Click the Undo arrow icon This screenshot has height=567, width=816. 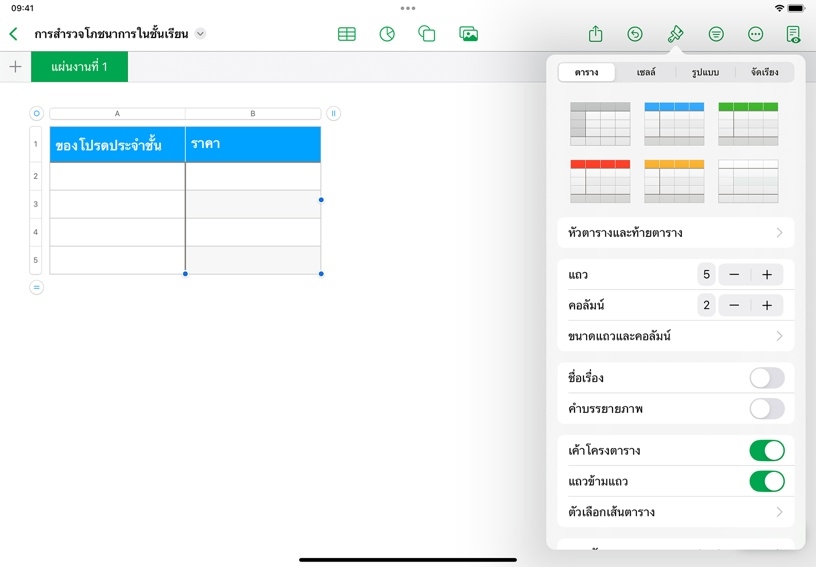click(x=635, y=34)
